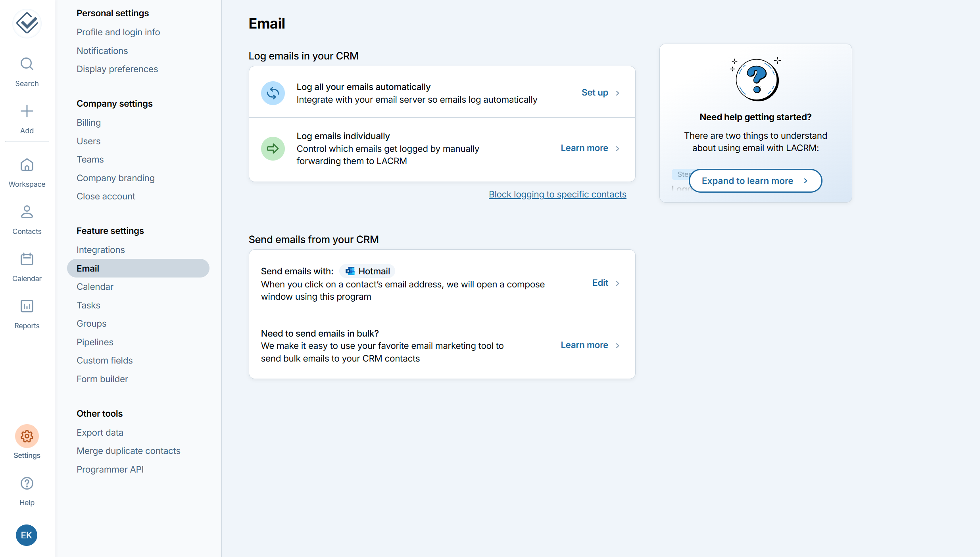Open the Search icon in sidebar
Viewport: 980px width, 557px height.
(x=27, y=64)
